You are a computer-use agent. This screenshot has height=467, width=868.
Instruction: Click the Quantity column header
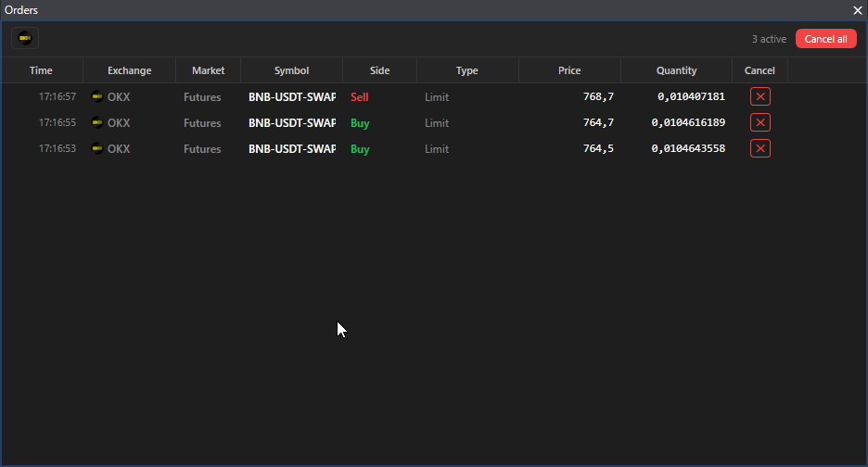pos(676,70)
